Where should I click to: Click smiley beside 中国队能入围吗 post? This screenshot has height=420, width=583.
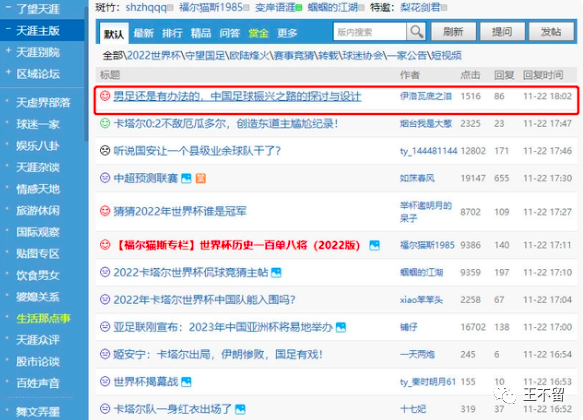(x=105, y=299)
